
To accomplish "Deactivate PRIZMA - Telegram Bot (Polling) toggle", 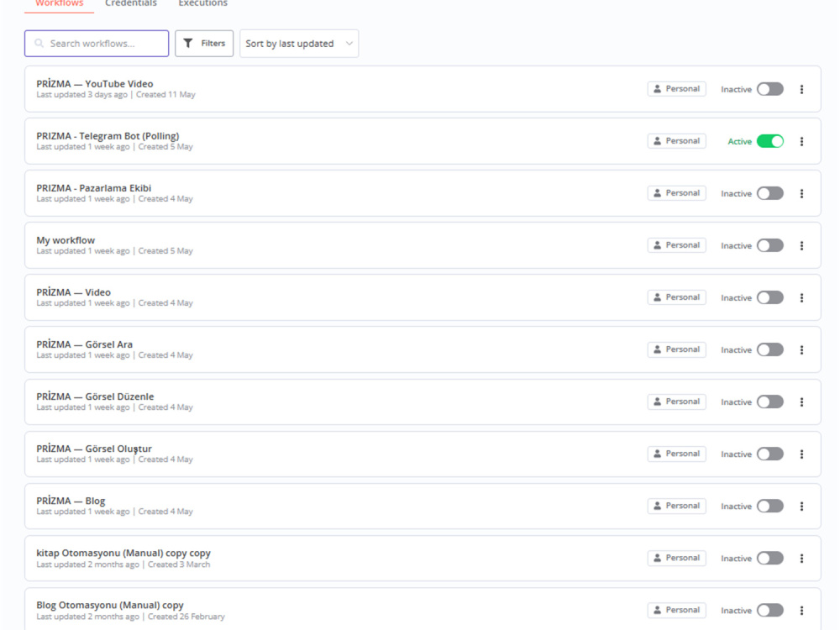I will [x=769, y=141].
